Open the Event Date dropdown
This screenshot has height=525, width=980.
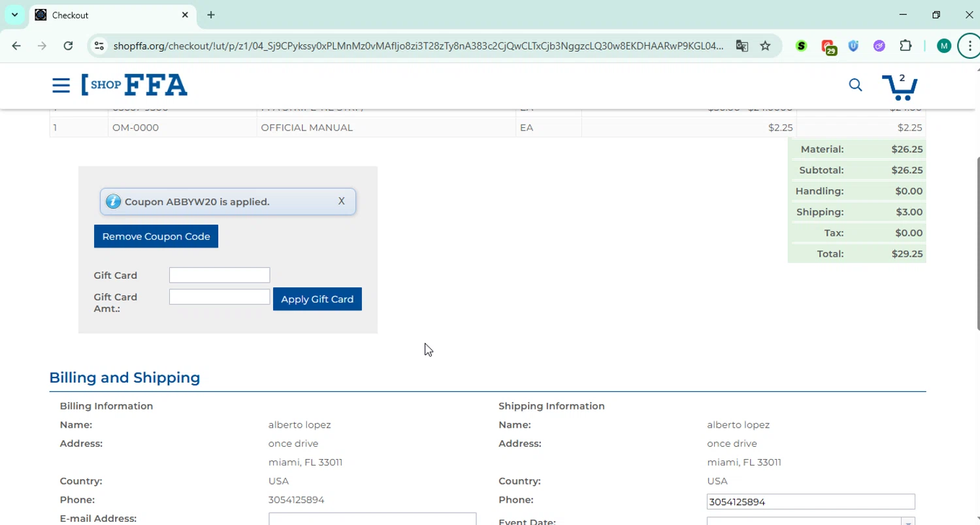click(908, 522)
